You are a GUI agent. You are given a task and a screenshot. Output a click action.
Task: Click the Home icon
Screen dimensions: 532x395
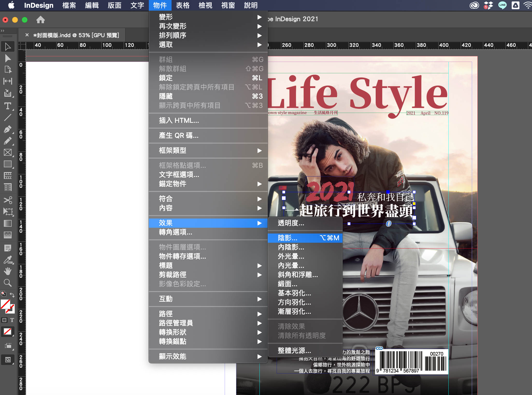click(x=41, y=20)
